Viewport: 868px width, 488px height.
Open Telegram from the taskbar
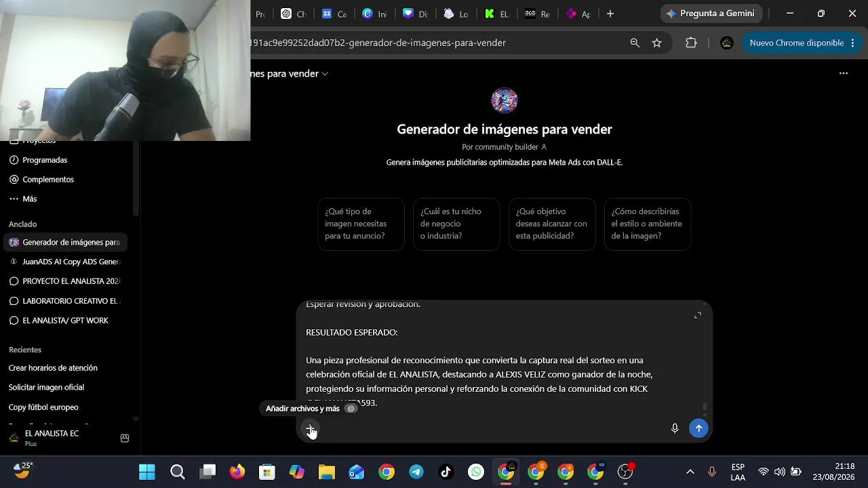[416, 472]
